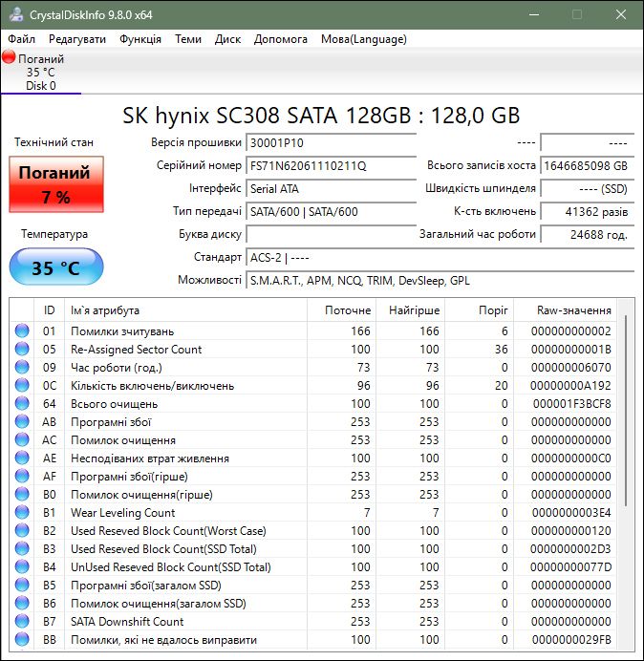Click the rotation rate field ---- (SSD)
The image size is (644, 661).
(587, 188)
